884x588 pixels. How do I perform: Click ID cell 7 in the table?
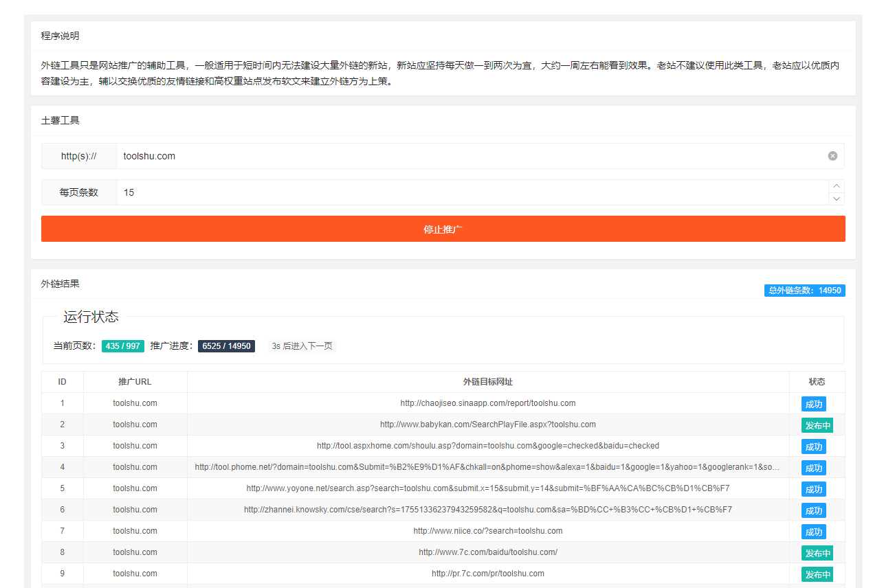(x=63, y=531)
